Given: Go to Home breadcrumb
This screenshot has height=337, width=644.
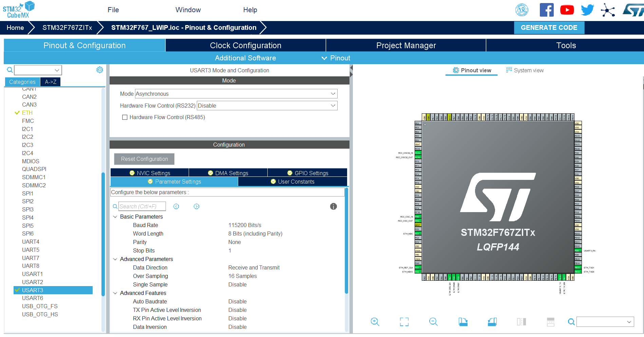Looking at the screenshot, I should (x=15, y=27).
